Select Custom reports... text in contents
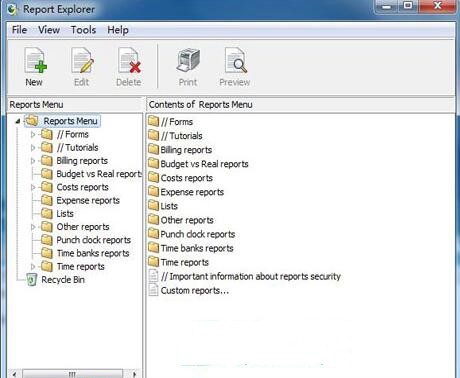The height and width of the screenshot is (378, 460). point(195,290)
